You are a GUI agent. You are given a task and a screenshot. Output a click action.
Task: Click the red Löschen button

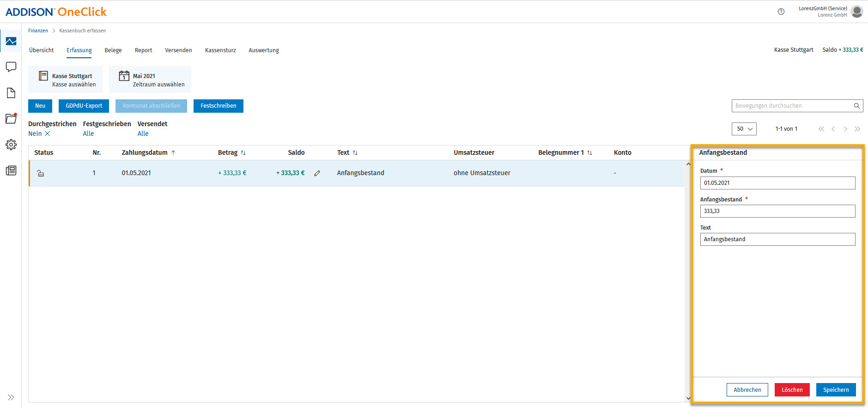point(792,390)
